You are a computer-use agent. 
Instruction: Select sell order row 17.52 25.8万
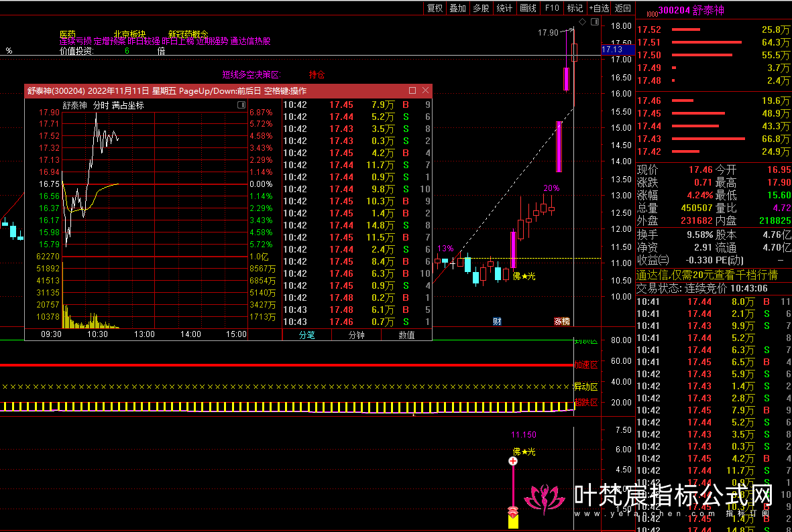click(x=714, y=29)
